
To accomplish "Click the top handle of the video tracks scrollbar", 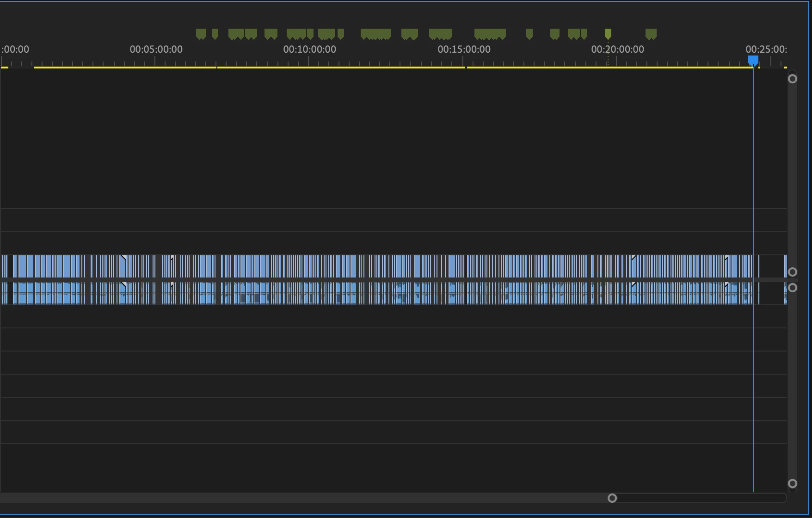I will click(x=793, y=79).
